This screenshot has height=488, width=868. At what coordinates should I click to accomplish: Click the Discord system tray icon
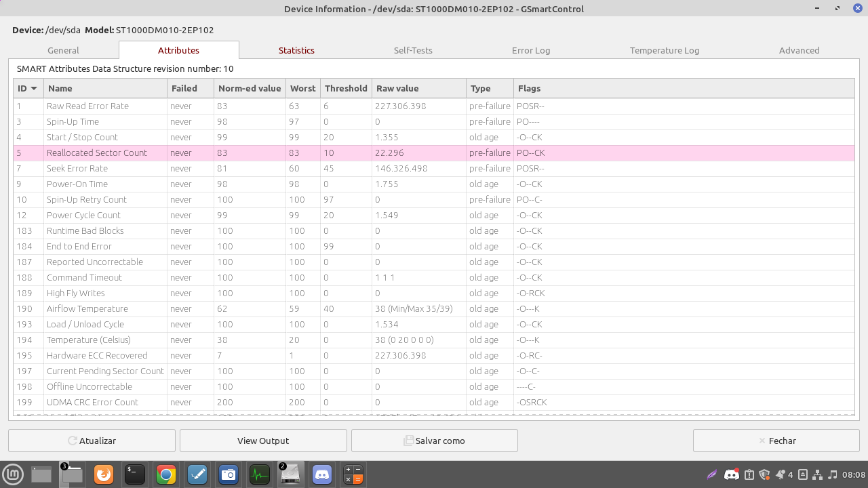[x=732, y=474]
